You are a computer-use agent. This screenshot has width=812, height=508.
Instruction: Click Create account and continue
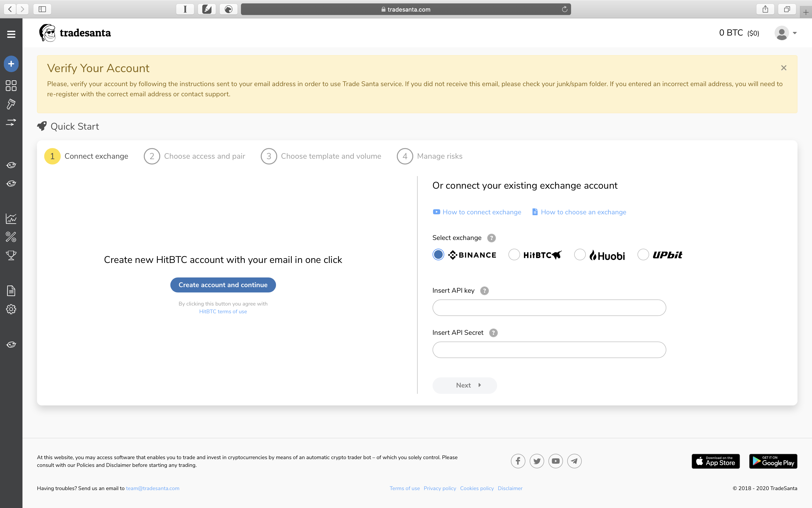click(223, 285)
